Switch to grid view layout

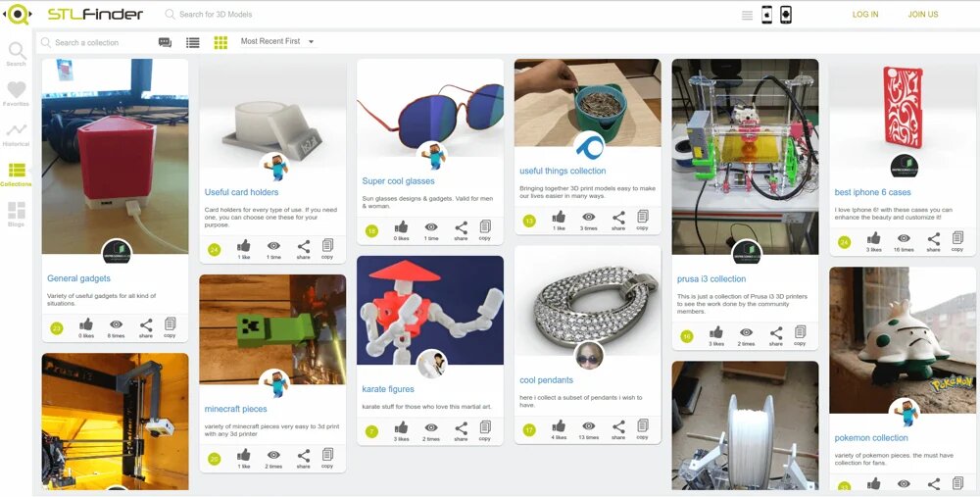pyautogui.click(x=220, y=42)
